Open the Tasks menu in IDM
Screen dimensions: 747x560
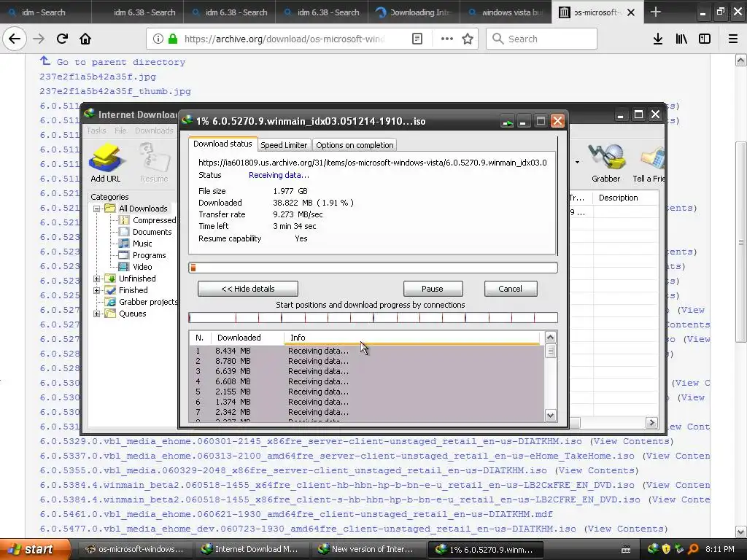96,131
